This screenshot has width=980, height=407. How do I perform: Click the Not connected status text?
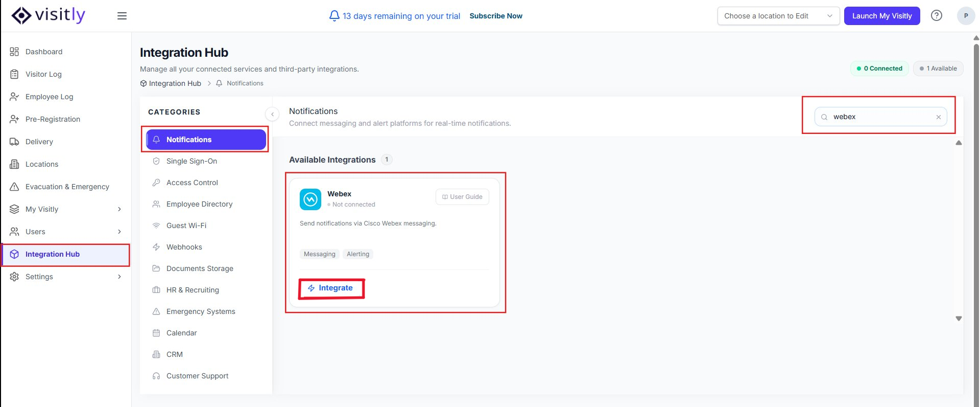pyautogui.click(x=354, y=205)
